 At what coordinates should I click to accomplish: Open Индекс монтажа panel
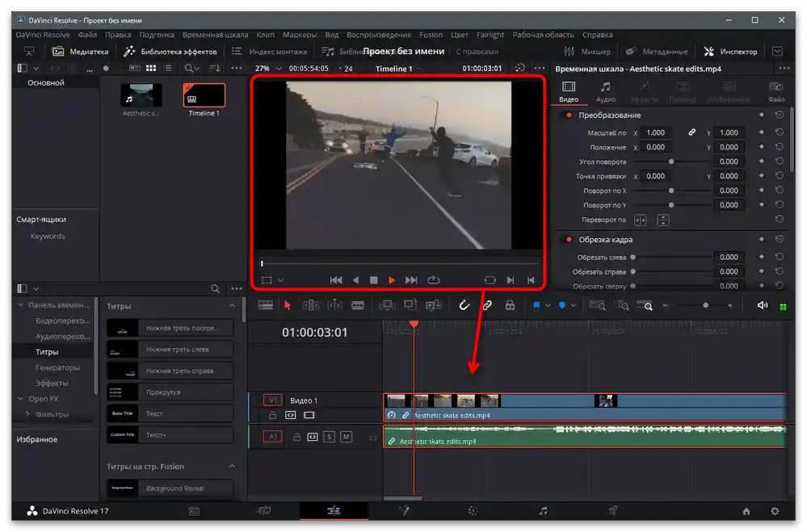(269, 52)
